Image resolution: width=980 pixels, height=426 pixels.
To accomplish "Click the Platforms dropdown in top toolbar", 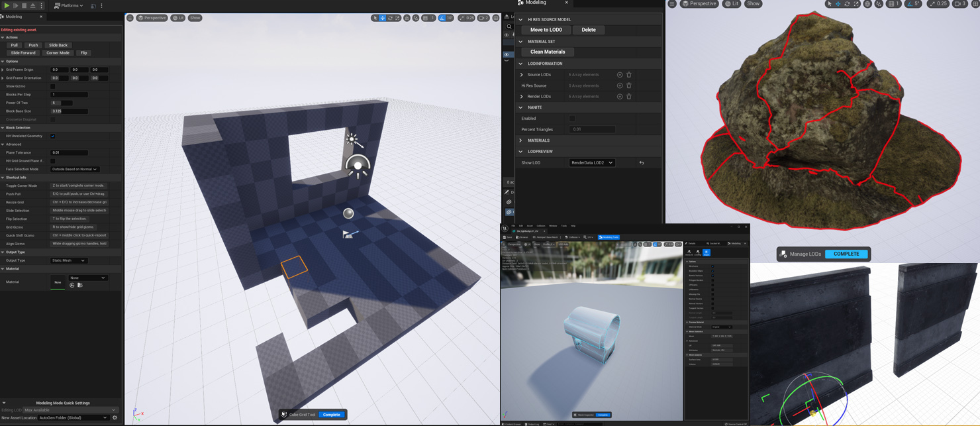I will pos(68,5).
